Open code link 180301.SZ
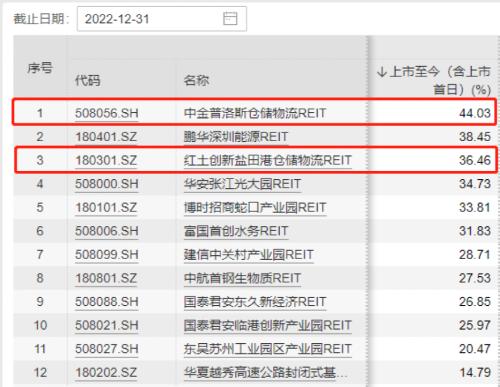The image size is (500, 387). coord(106,160)
